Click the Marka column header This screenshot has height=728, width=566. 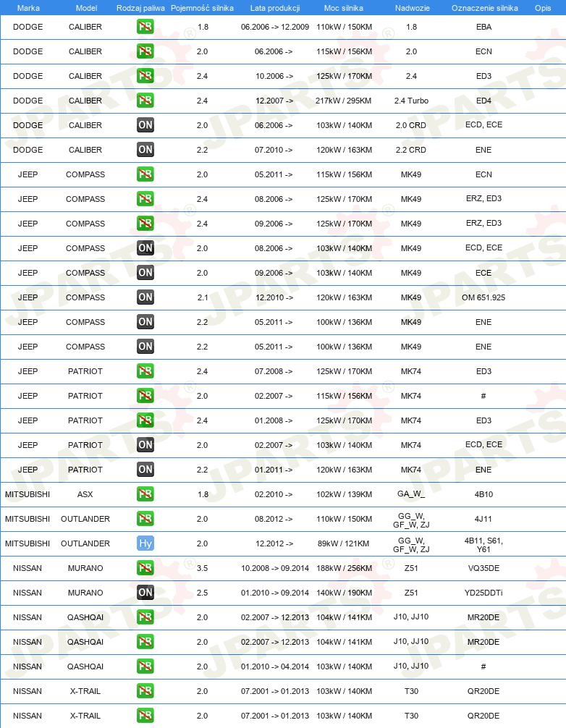(x=28, y=8)
